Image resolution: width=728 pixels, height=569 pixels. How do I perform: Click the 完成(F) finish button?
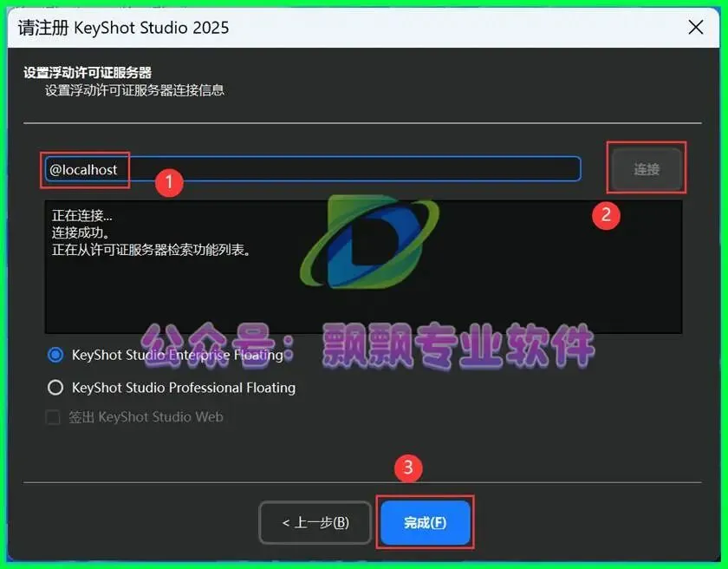[x=426, y=522]
